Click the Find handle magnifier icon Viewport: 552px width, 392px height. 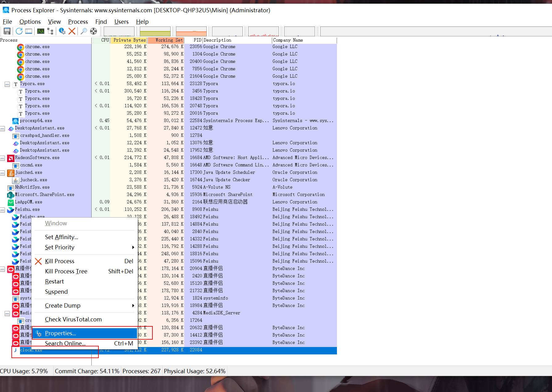[x=84, y=31]
